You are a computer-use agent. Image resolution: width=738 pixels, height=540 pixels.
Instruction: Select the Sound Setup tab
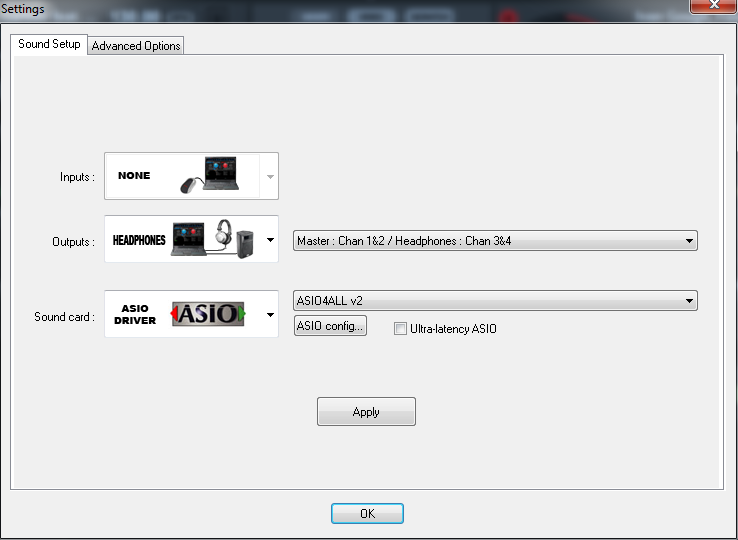coord(49,44)
